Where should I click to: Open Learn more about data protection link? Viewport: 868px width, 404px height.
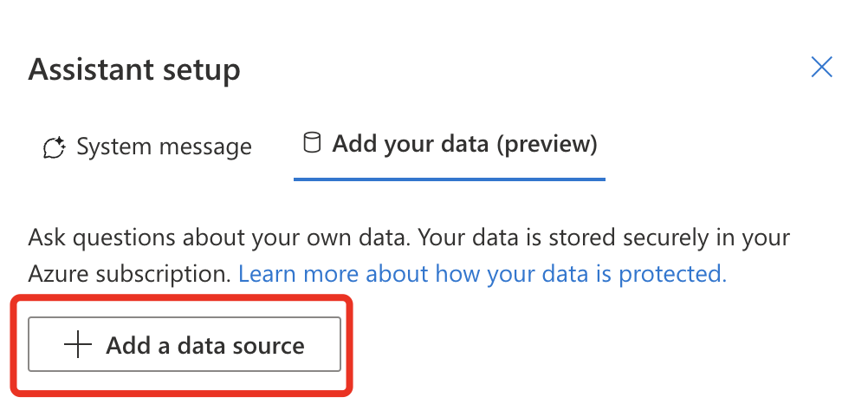click(483, 273)
